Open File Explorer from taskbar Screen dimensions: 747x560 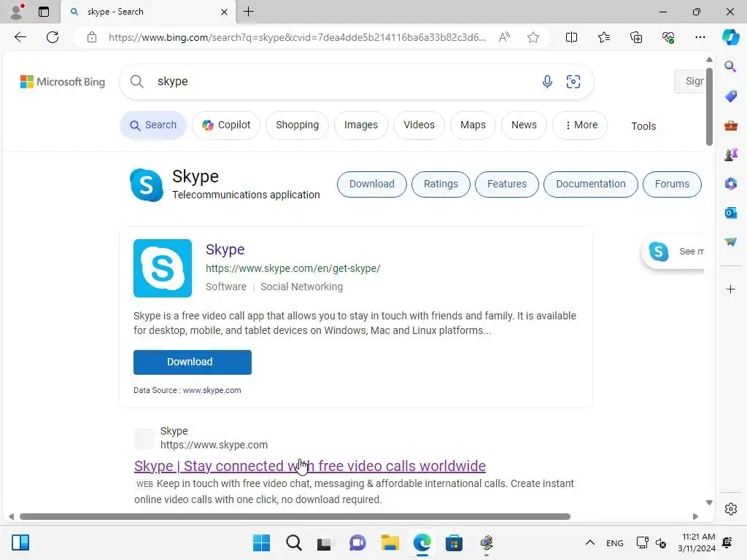point(390,542)
